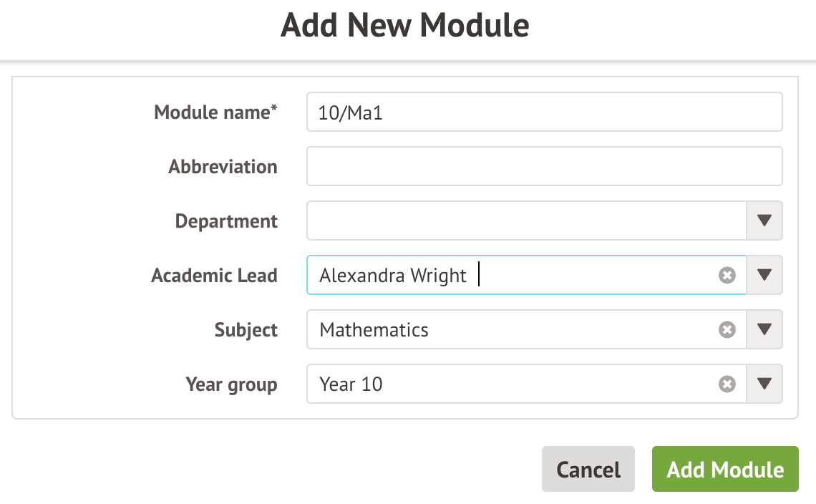
Task: Click the Module name label
Action: (215, 112)
